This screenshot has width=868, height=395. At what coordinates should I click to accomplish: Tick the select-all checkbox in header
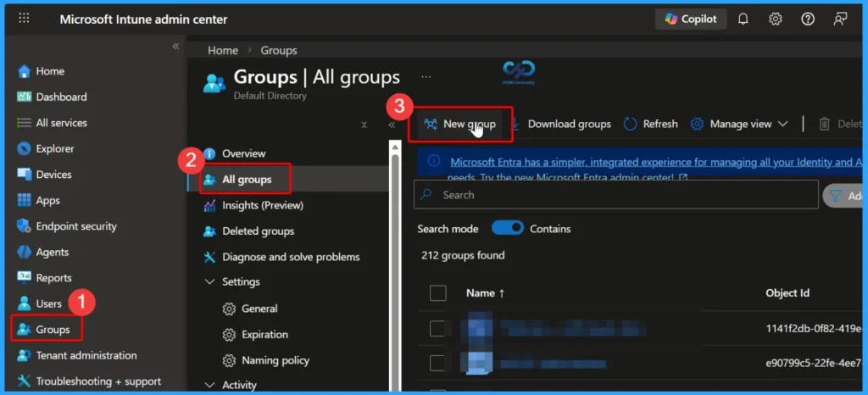tap(438, 293)
